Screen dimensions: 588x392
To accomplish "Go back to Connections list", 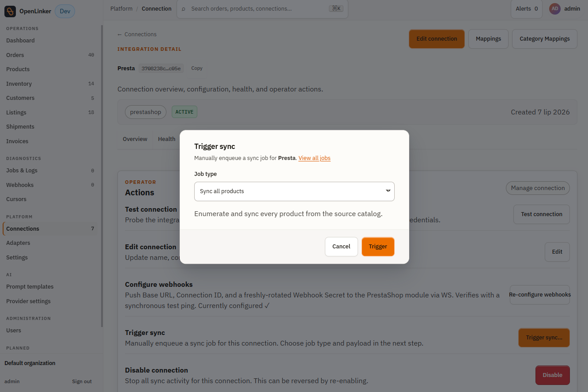I will click(x=137, y=34).
